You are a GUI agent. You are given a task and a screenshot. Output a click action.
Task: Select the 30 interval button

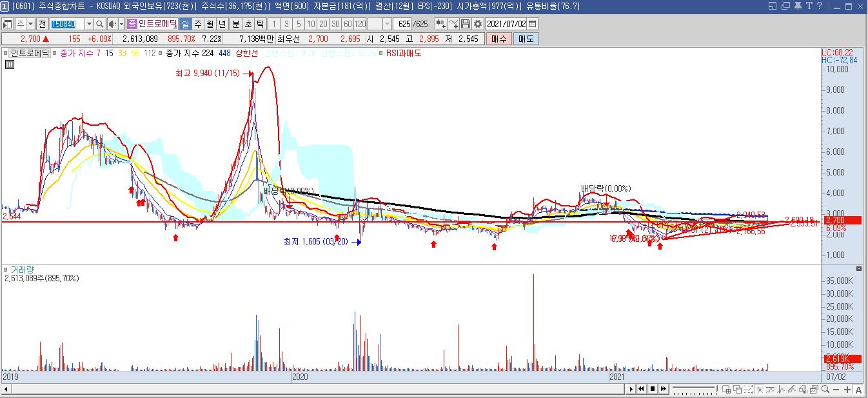pos(335,24)
